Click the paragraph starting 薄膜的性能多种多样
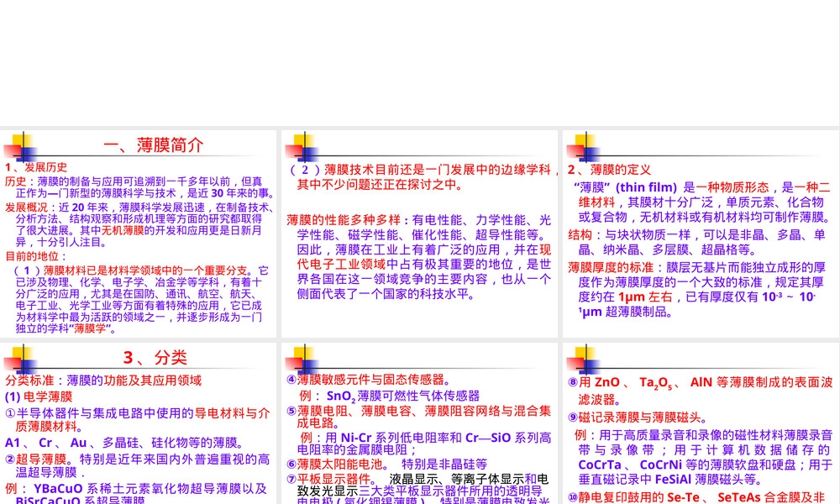This screenshot has height=504, width=840. pos(419,256)
